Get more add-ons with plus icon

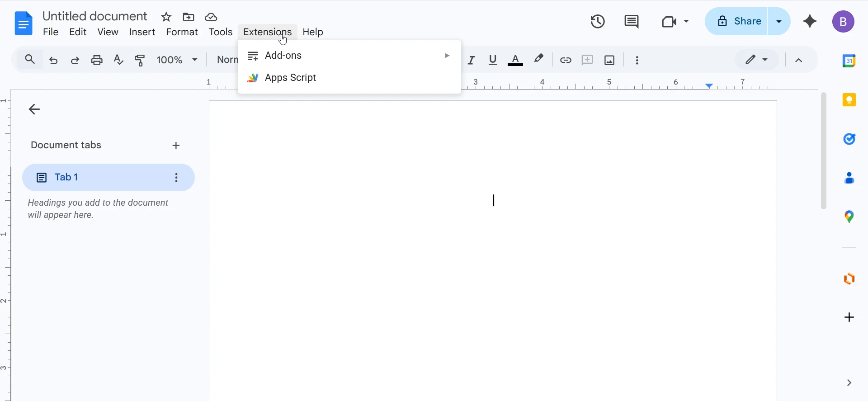click(x=849, y=317)
